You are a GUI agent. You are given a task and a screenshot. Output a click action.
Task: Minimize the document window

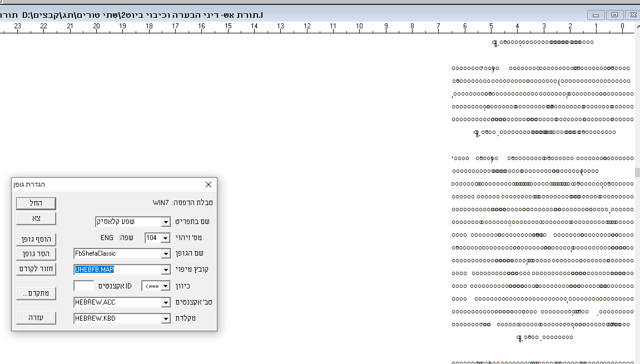pos(596,15)
